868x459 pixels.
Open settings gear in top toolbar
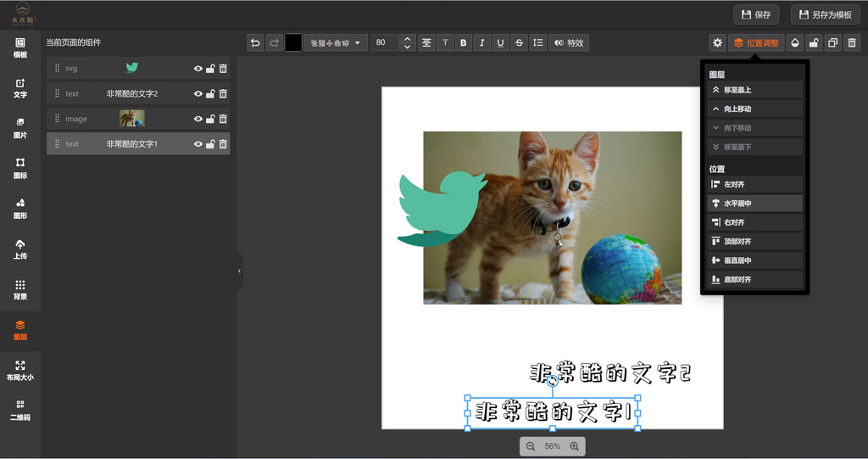click(717, 42)
